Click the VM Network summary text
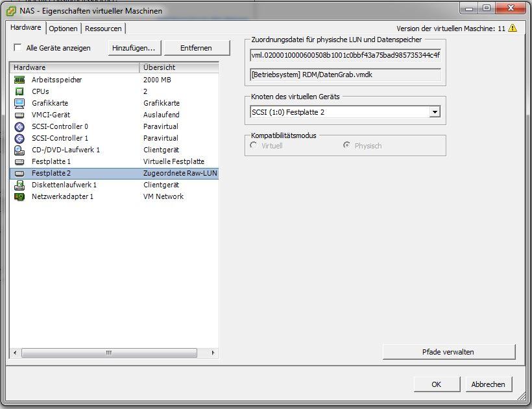Image resolution: width=532 pixels, height=409 pixels. [163, 196]
